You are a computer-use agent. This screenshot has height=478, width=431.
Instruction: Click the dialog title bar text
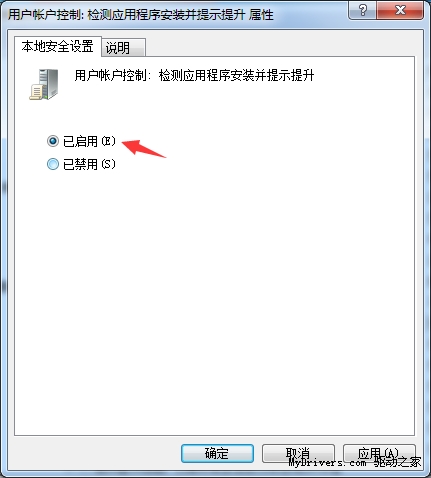point(141,15)
